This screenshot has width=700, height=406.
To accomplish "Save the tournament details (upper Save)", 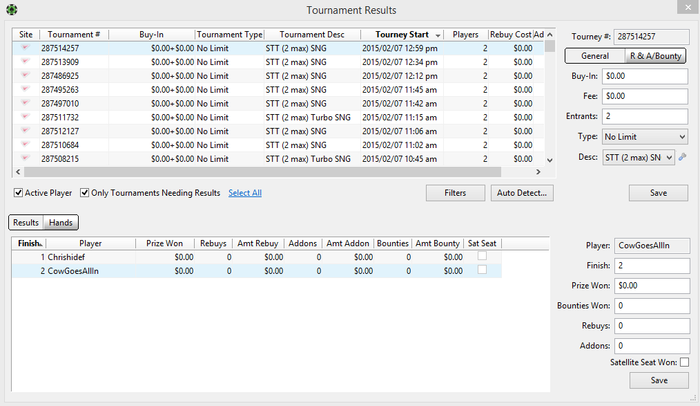I will (658, 193).
